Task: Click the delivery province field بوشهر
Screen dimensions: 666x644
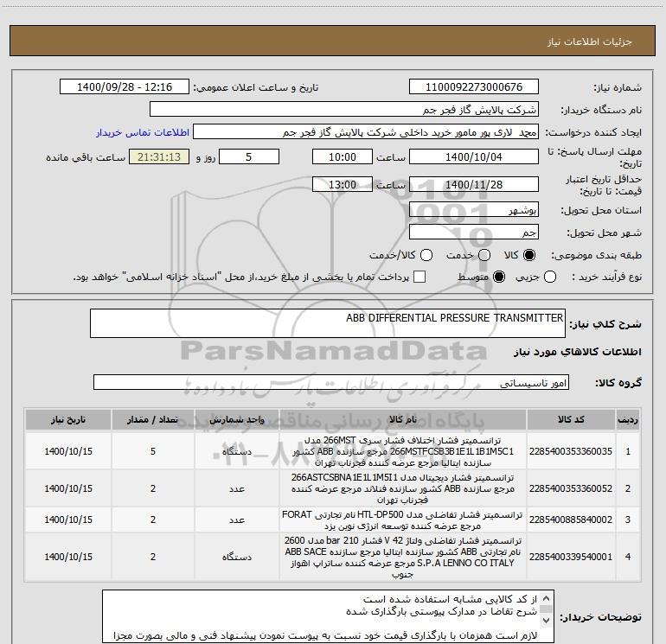Action: coord(474,210)
